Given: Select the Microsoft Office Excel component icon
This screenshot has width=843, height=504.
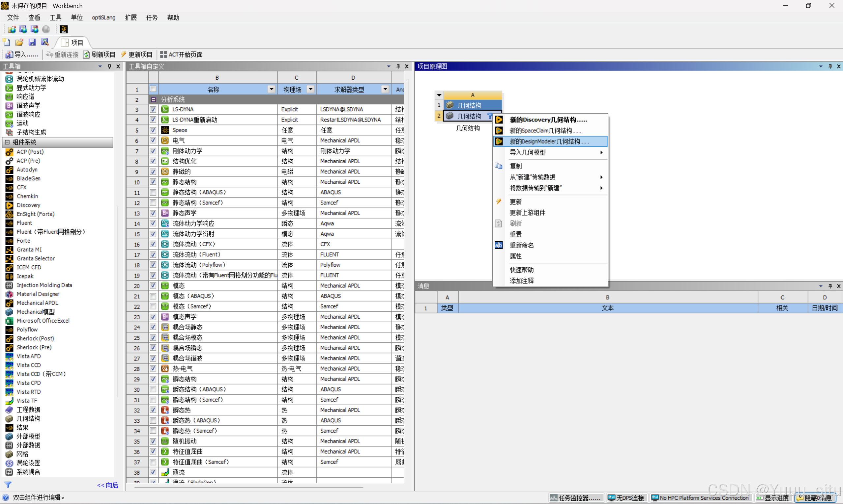Looking at the screenshot, I should pyautogui.click(x=10, y=321).
